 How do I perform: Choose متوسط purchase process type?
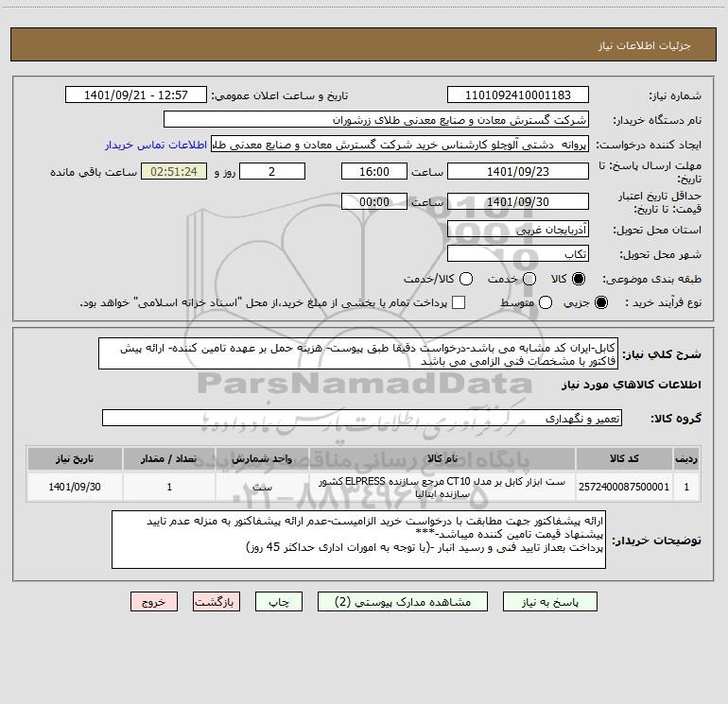tap(546, 302)
